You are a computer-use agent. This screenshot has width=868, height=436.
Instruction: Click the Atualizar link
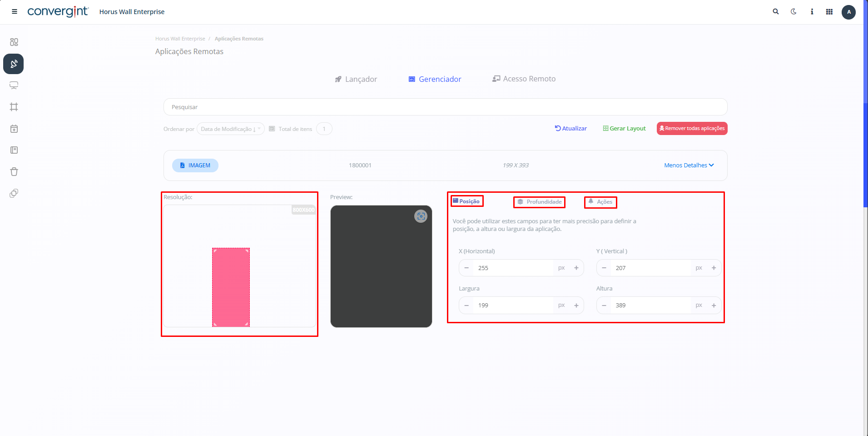point(571,129)
